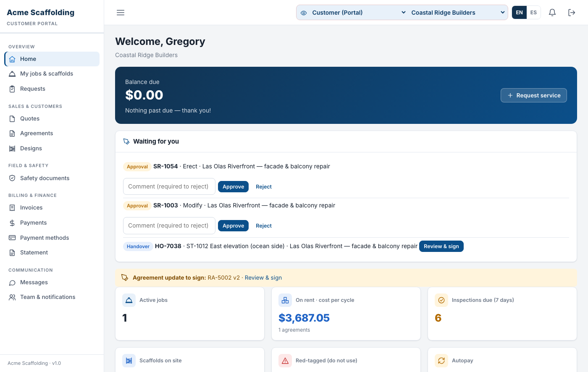Click the Request service button
Viewport: 588px width, 372px height.
534,95
